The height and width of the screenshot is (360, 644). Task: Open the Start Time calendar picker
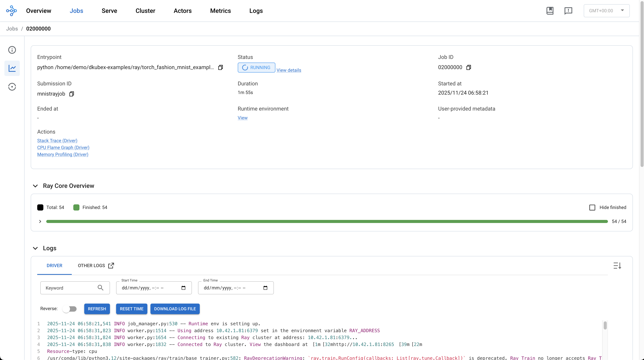(x=183, y=288)
